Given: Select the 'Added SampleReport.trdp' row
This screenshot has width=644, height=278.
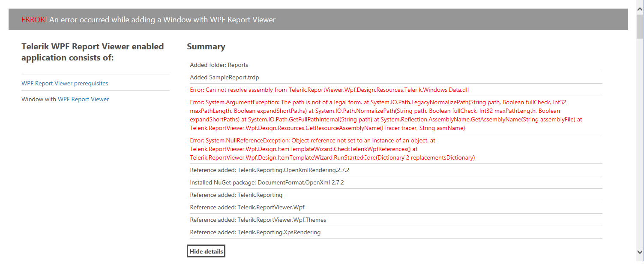Looking at the screenshot, I should coord(225,77).
